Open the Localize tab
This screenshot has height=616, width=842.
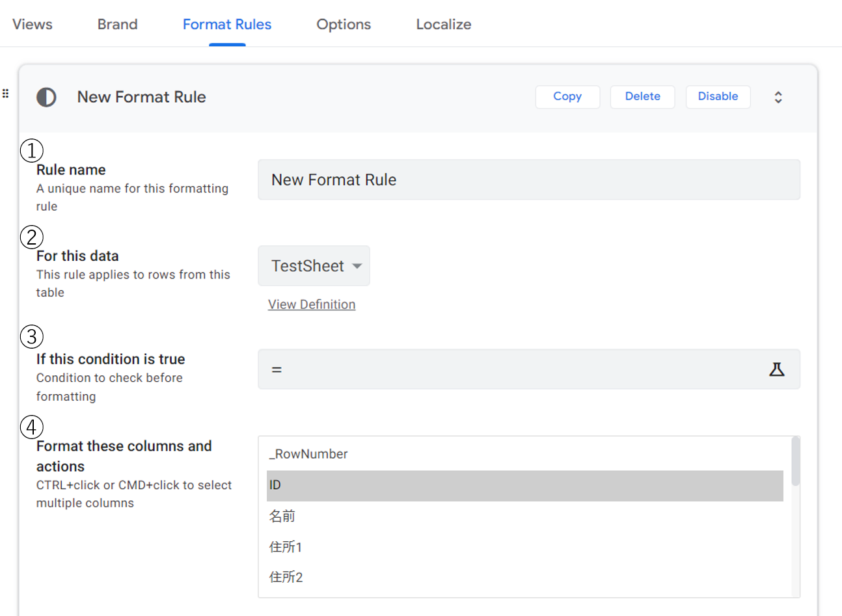pyautogui.click(x=444, y=24)
